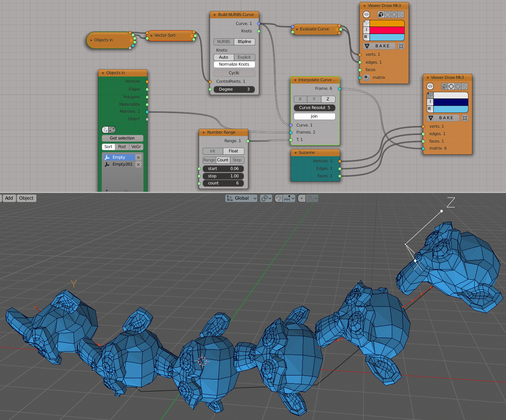Select BSpline curve mode

[x=245, y=42]
